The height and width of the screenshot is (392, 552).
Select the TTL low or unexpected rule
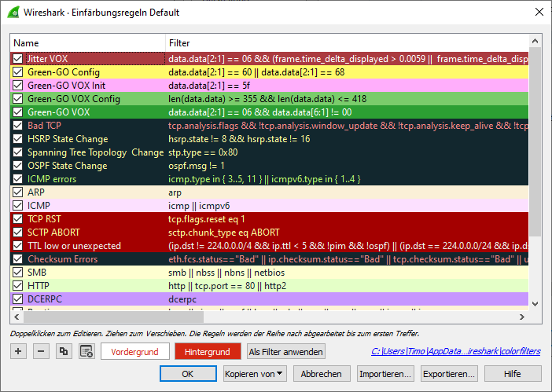click(x=269, y=246)
